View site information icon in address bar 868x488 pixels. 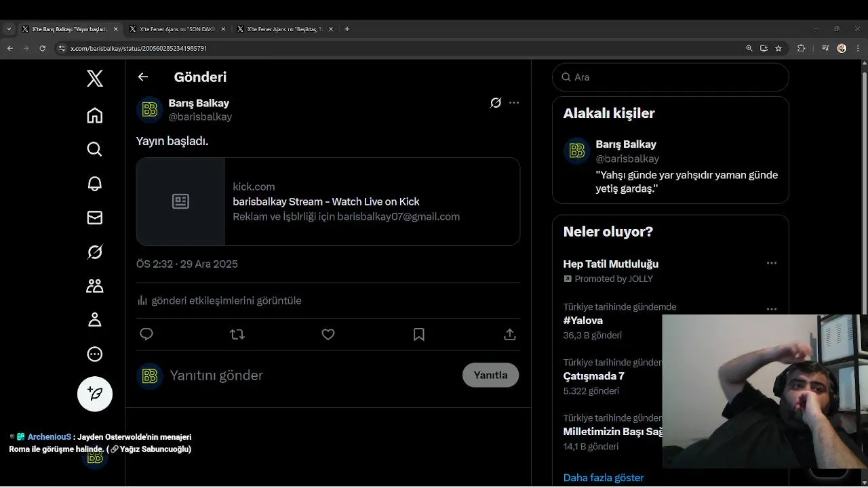[x=62, y=48]
